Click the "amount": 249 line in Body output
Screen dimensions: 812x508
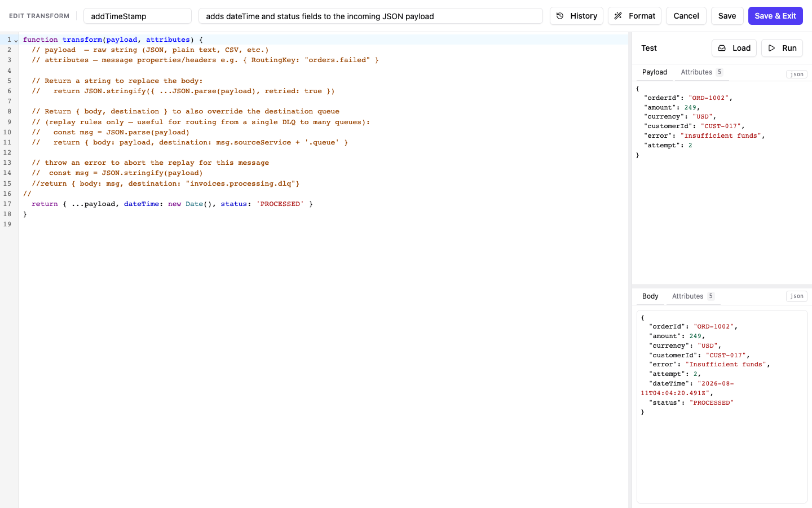(x=677, y=336)
